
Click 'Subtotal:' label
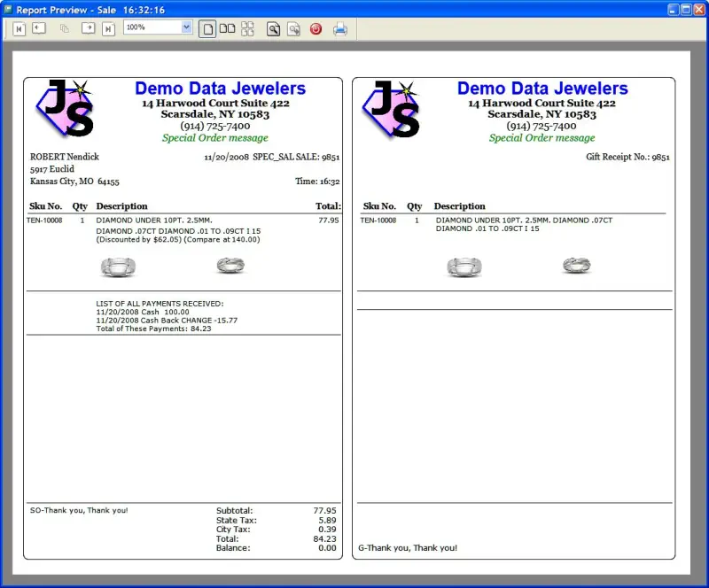(x=234, y=511)
